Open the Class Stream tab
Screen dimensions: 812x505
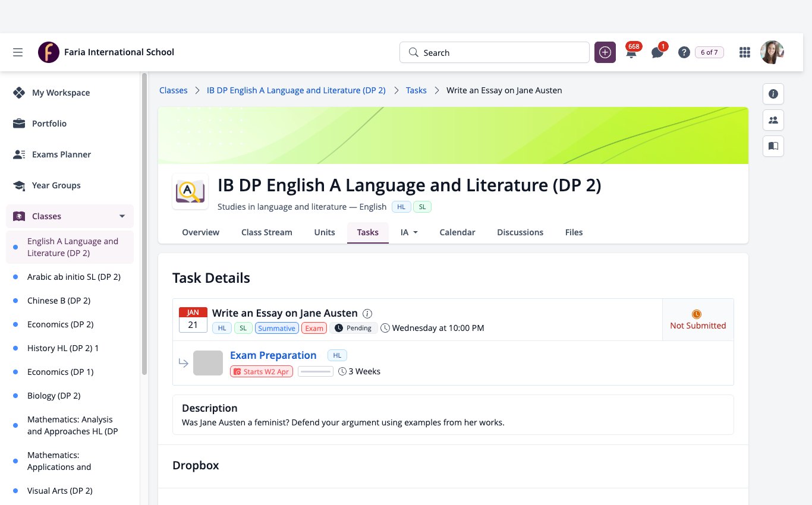tap(267, 232)
